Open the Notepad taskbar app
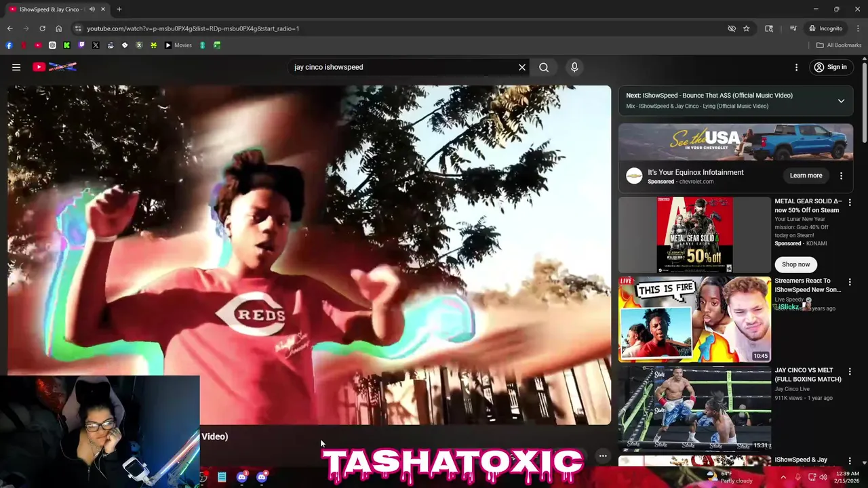The width and height of the screenshot is (868, 488). [222, 477]
